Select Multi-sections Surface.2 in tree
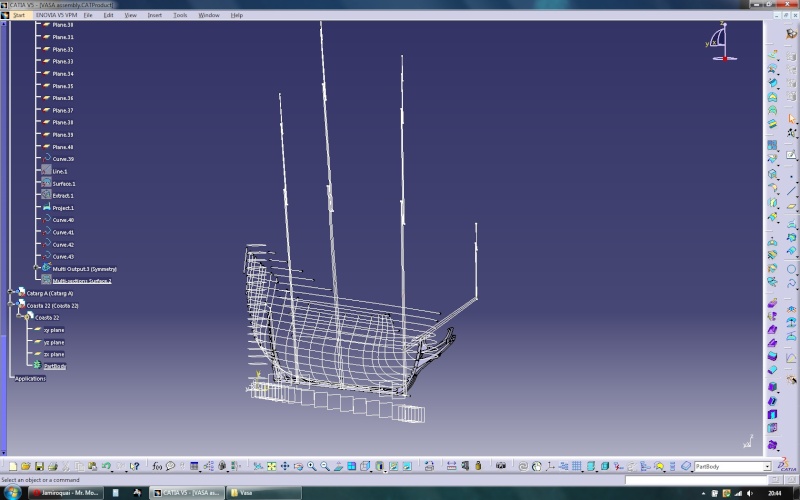 pyautogui.click(x=82, y=281)
